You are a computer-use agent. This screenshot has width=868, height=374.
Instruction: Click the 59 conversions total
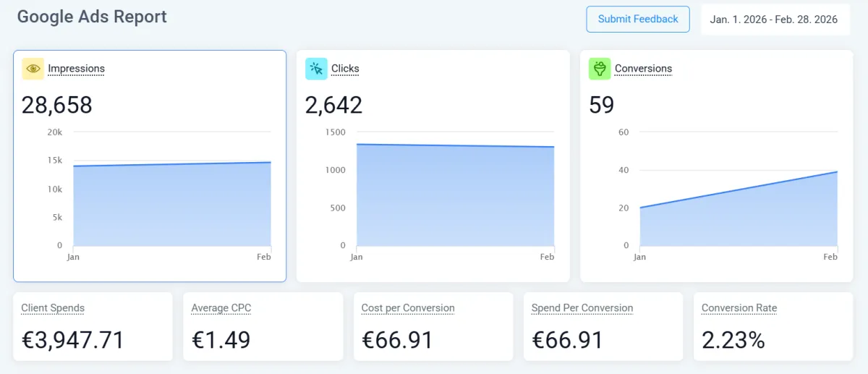point(602,106)
